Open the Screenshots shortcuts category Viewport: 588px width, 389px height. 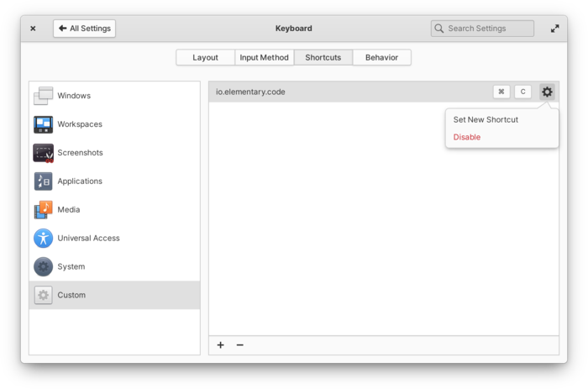[x=114, y=153]
